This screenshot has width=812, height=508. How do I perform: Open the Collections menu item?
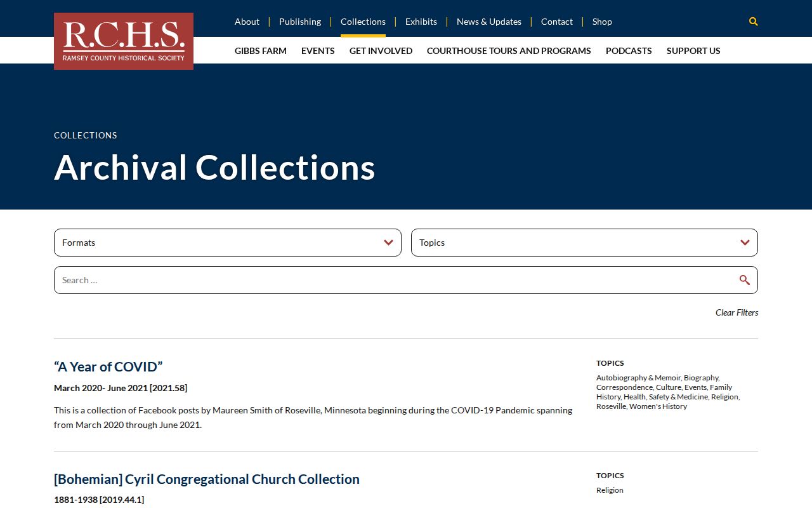coord(363,22)
